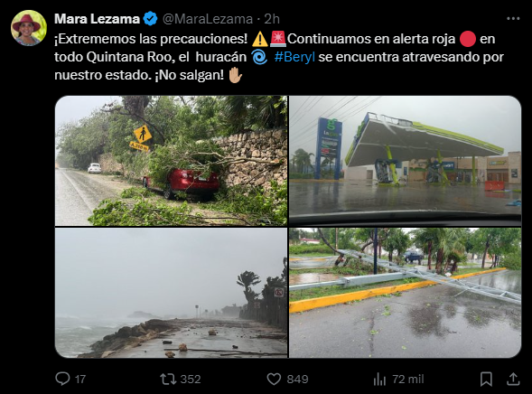Open the 2h timestamp link

[x=272, y=19]
